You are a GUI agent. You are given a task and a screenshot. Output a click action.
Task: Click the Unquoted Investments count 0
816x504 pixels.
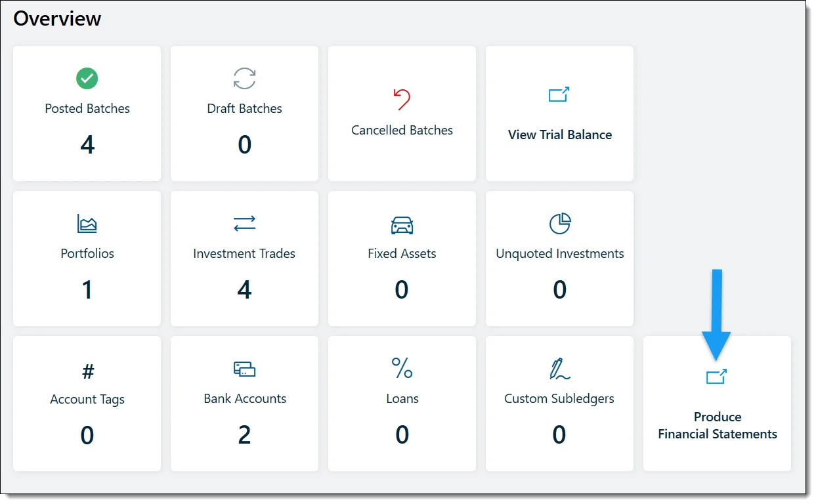click(559, 289)
